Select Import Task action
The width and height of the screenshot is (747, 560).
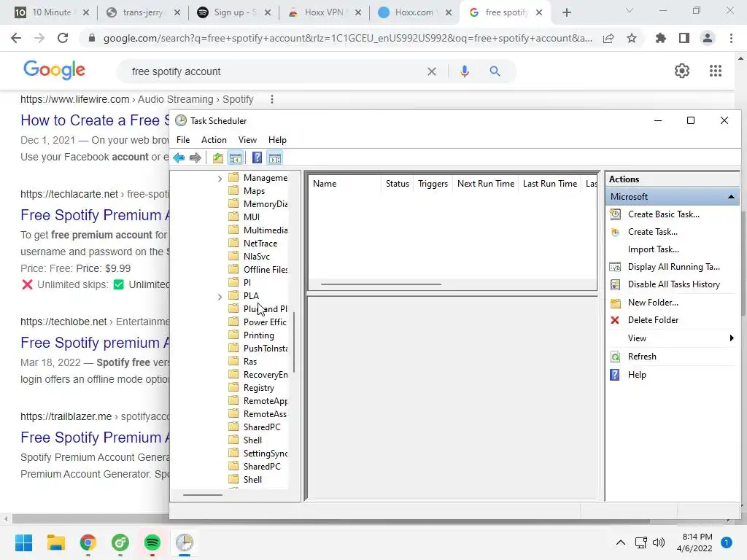[x=654, y=249]
